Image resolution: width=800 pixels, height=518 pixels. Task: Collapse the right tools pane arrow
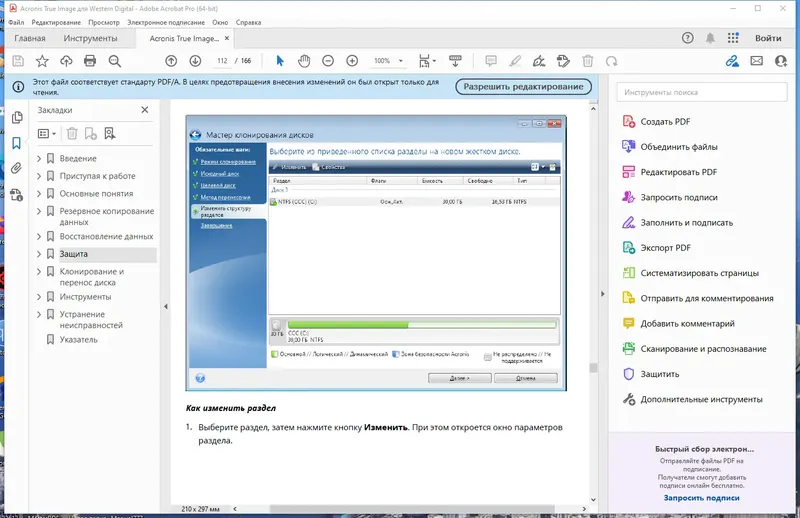coord(603,294)
